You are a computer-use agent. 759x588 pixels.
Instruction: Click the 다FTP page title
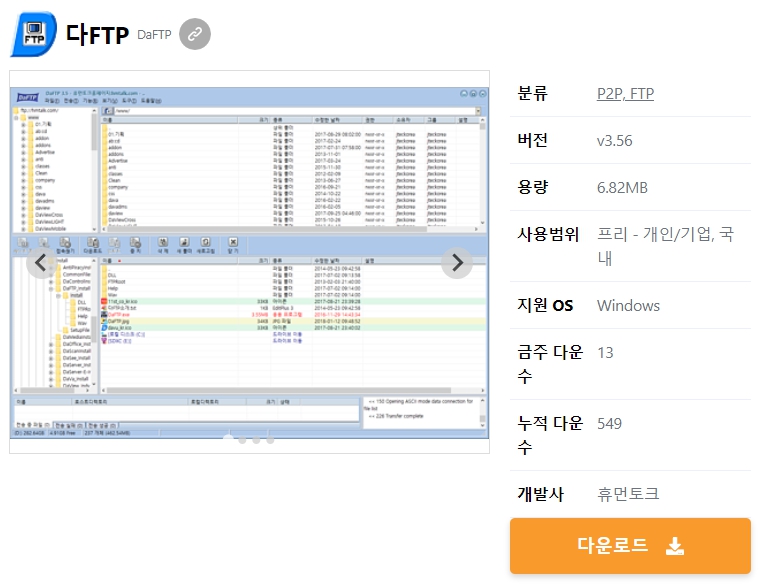pyautogui.click(x=97, y=34)
